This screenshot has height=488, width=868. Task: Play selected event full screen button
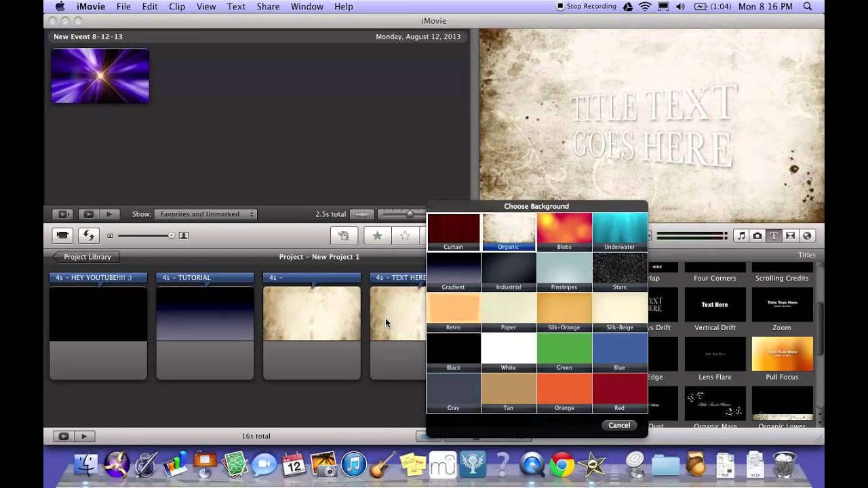point(88,214)
